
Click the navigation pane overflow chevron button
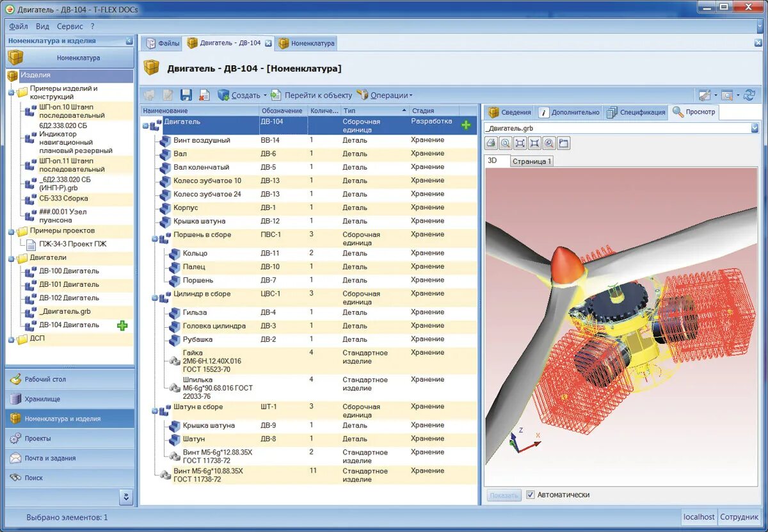tap(126, 497)
